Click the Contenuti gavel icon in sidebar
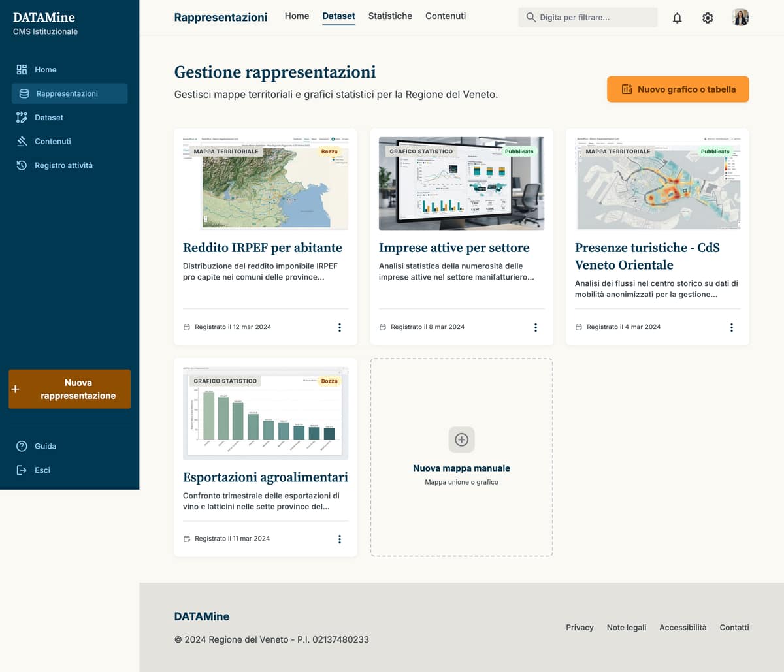784x672 pixels. pos(22,141)
